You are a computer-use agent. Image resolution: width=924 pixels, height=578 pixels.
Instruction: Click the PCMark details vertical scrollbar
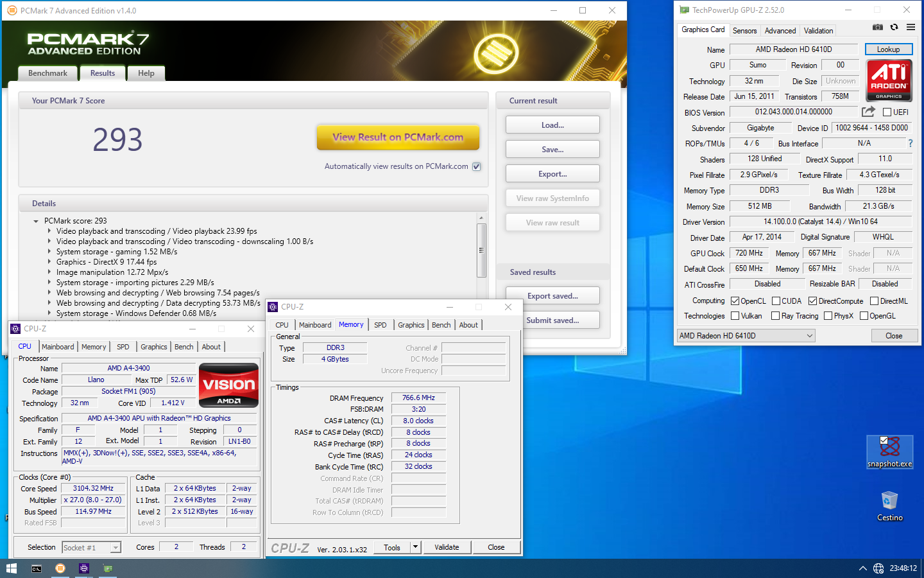[x=481, y=250]
